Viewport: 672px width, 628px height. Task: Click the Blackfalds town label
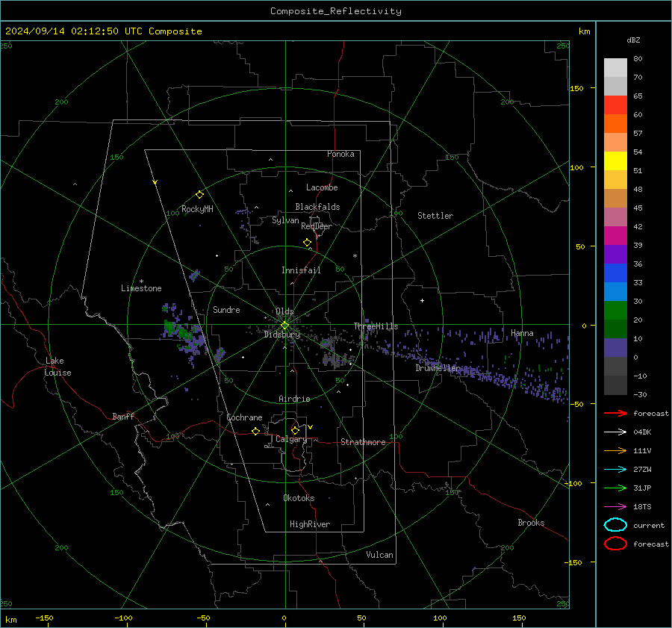317,207
